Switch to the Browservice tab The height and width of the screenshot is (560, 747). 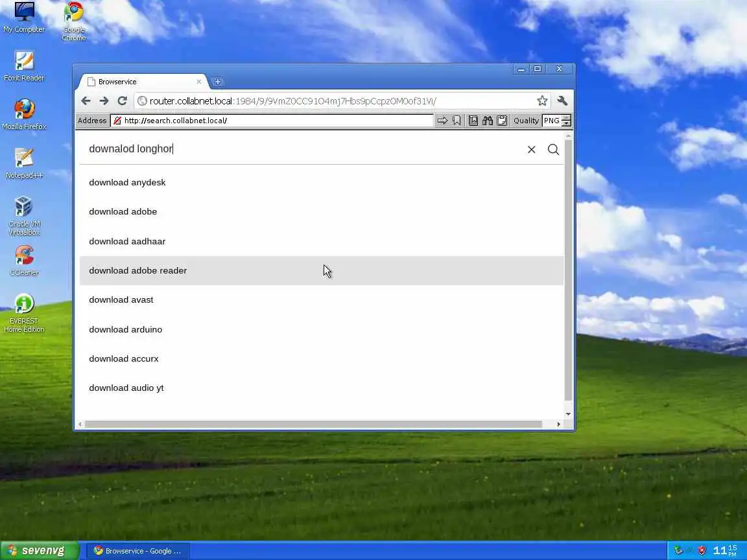click(142, 82)
